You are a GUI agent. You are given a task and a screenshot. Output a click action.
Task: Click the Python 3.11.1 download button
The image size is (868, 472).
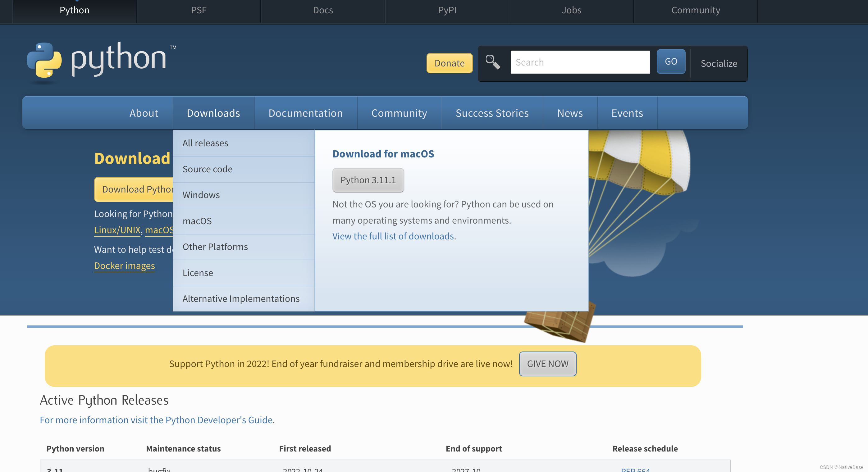pos(368,180)
